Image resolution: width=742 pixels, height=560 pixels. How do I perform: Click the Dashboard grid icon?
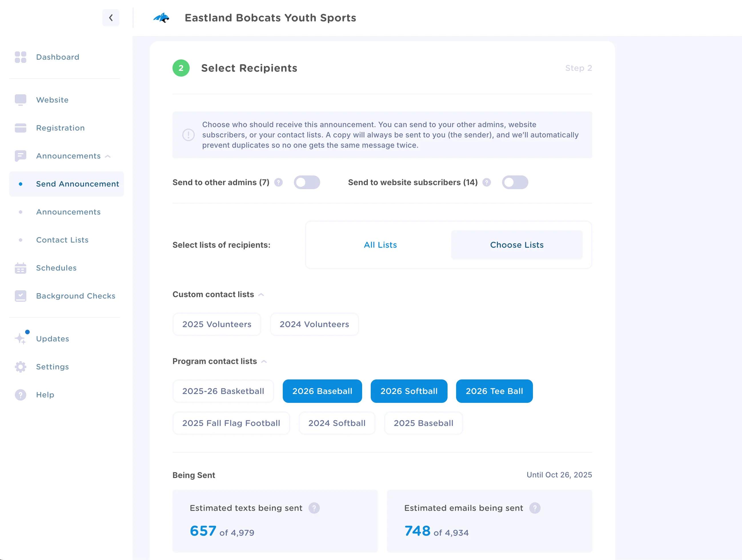click(21, 57)
